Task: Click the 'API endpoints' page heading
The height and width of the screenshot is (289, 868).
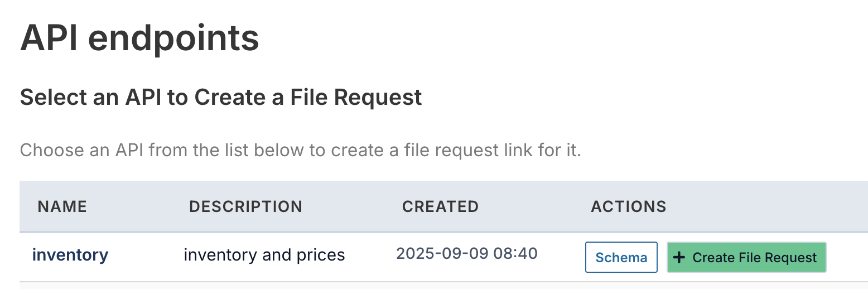Action: pos(139,38)
